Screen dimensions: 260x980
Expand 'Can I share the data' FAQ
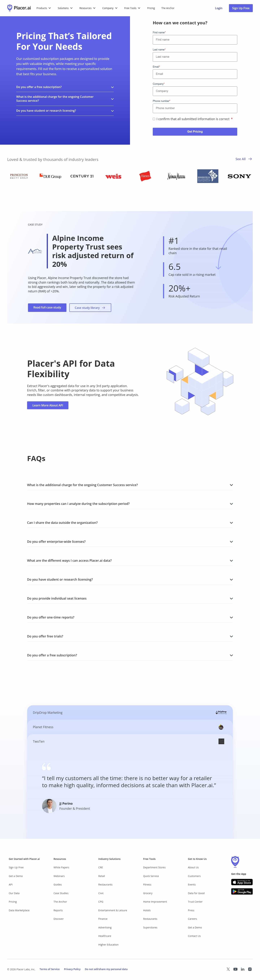(130, 523)
